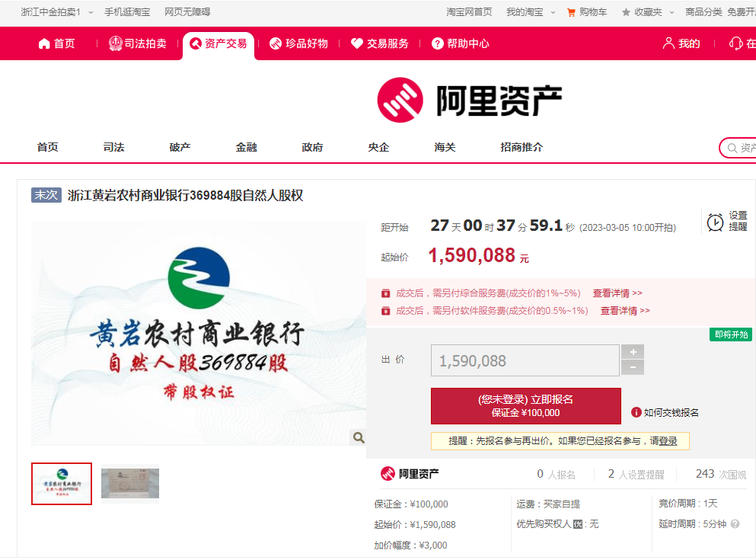
Task: Click the search magnifier icon in search box
Action: coord(732,148)
